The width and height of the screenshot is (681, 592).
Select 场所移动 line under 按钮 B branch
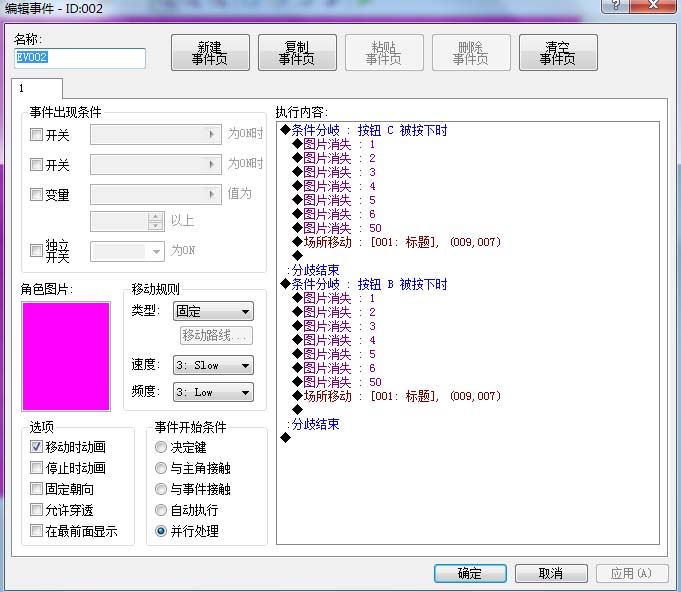397,396
